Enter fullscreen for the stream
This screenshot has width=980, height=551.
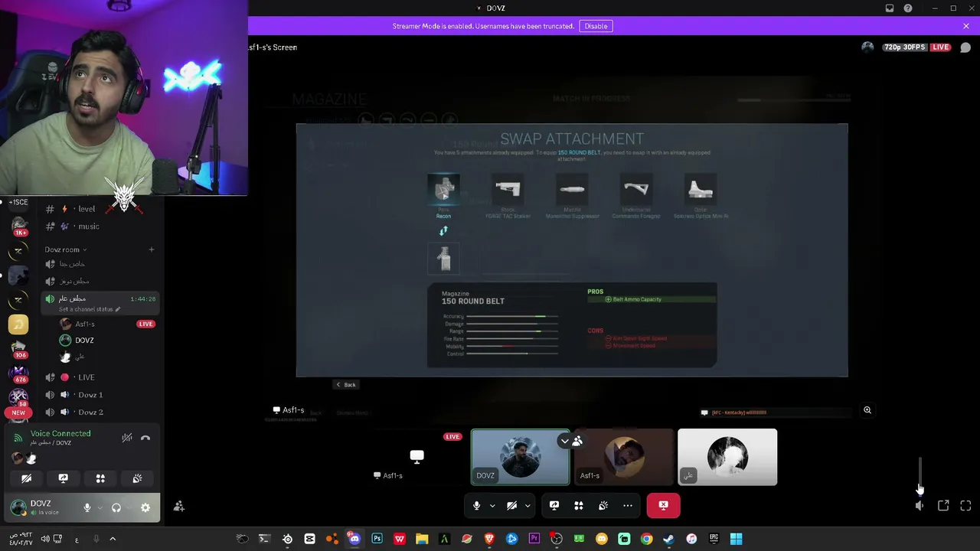coord(965,506)
